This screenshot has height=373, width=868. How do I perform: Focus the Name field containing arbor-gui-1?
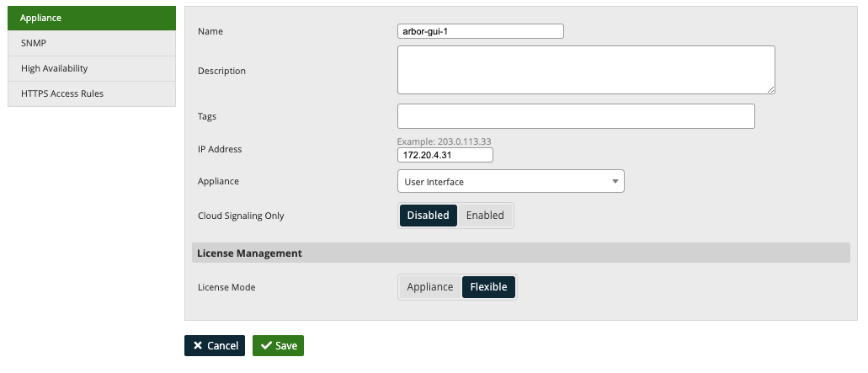coord(481,31)
